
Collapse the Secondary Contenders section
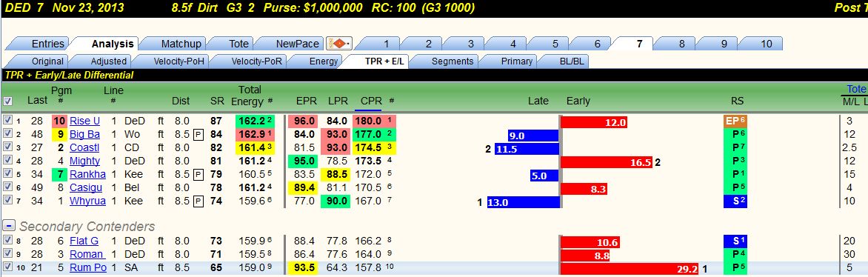[8, 226]
